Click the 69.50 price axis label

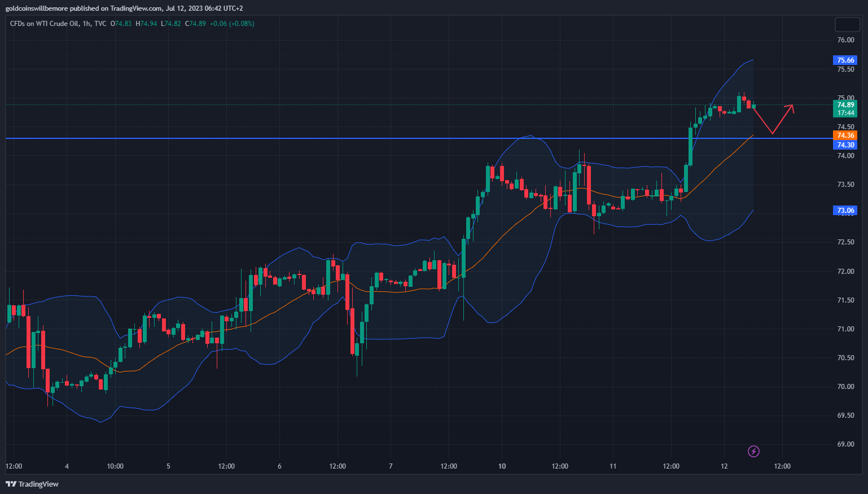845,416
